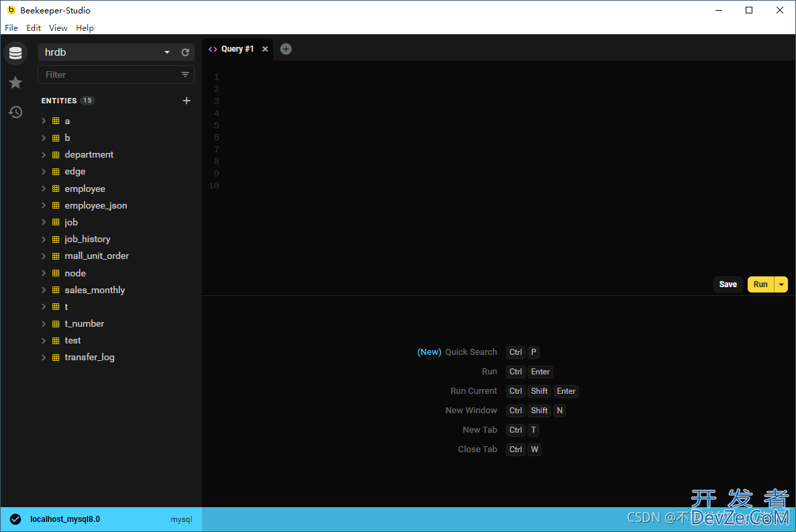The height and width of the screenshot is (532, 796).
Task: Select the t_number table name
Action: (85, 323)
